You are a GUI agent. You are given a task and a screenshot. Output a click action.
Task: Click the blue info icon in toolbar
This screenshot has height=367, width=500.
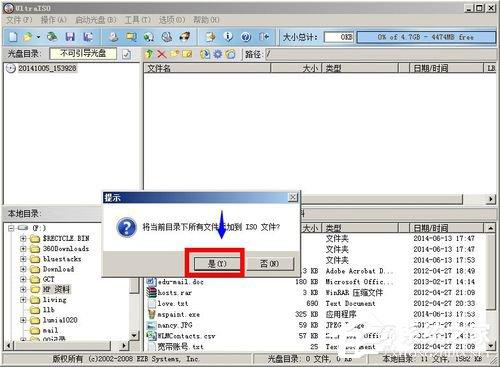click(x=228, y=36)
